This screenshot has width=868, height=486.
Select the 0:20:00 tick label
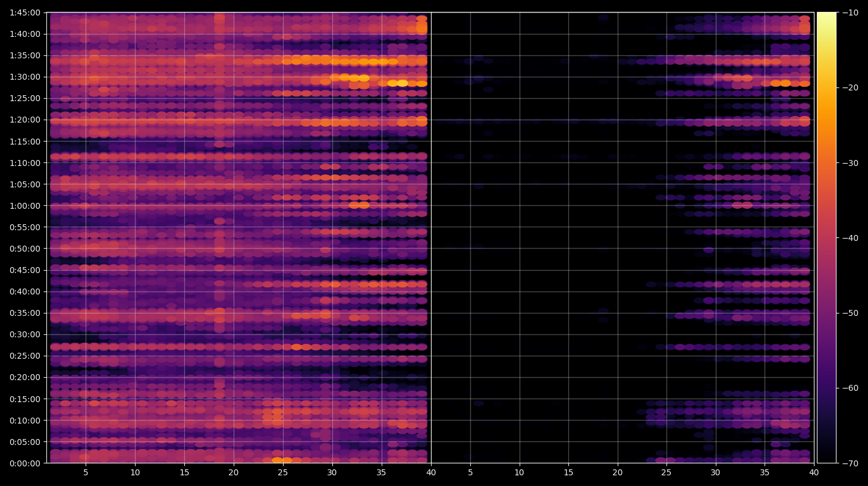(25, 377)
